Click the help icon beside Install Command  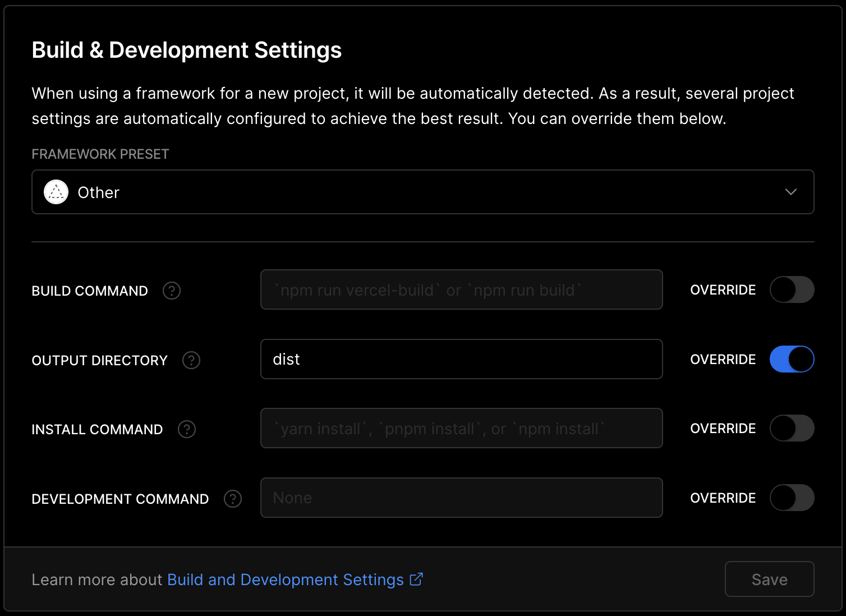(x=187, y=429)
